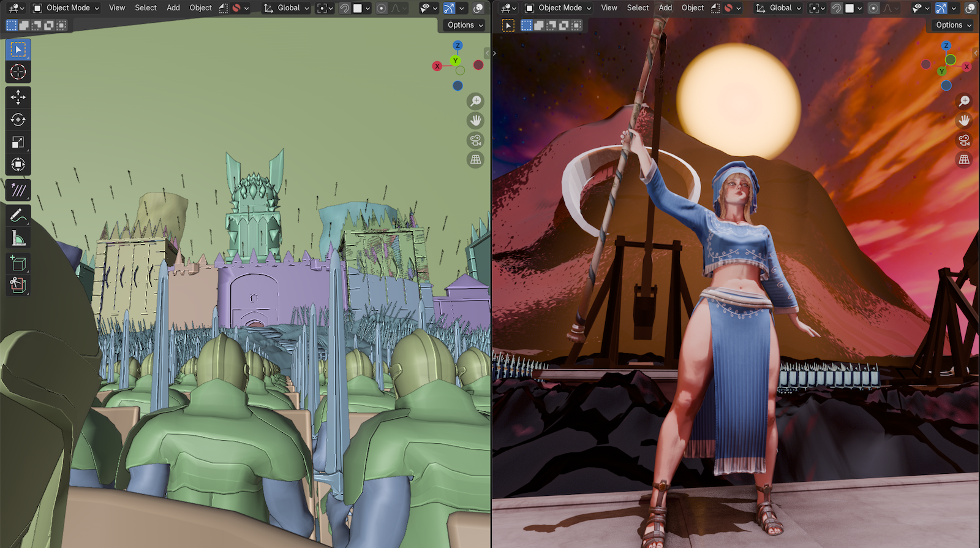Open the View menu in right viewport

click(609, 8)
